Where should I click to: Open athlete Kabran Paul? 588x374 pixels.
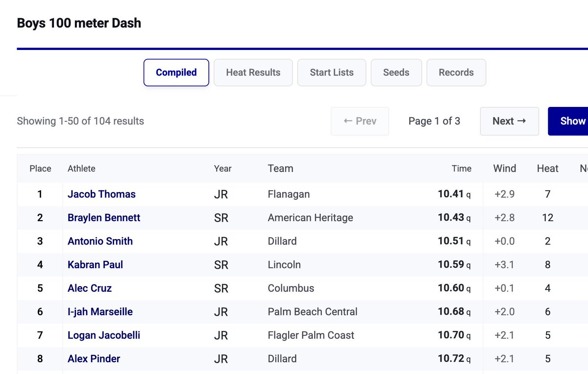[95, 265]
